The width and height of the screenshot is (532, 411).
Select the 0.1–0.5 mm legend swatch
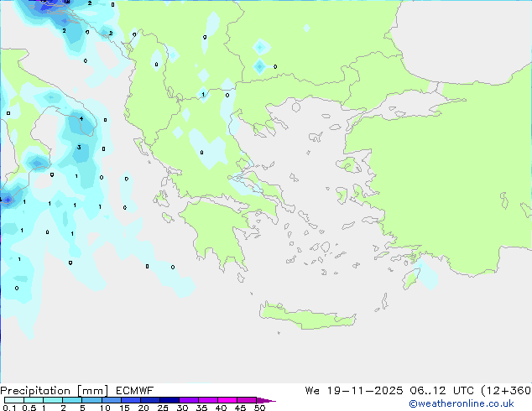pyautogui.click(x=14, y=400)
